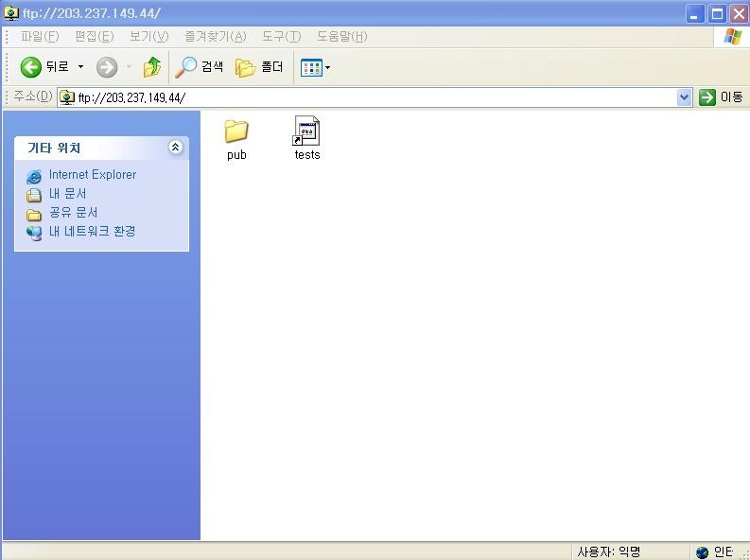The width and height of the screenshot is (750, 560).
Task: Open the 보기(V) menu
Action: pos(149,36)
